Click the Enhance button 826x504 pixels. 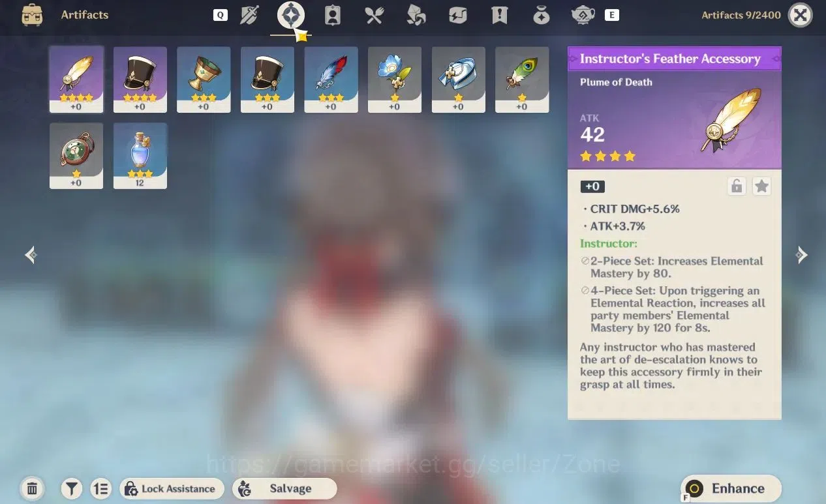731,488
